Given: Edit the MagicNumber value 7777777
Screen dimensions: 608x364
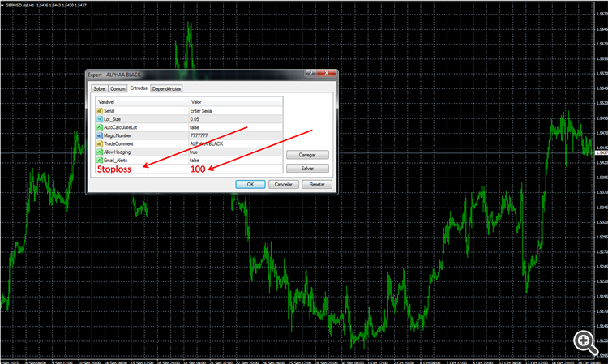Looking at the screenshot, I should [x=236, y=135].
